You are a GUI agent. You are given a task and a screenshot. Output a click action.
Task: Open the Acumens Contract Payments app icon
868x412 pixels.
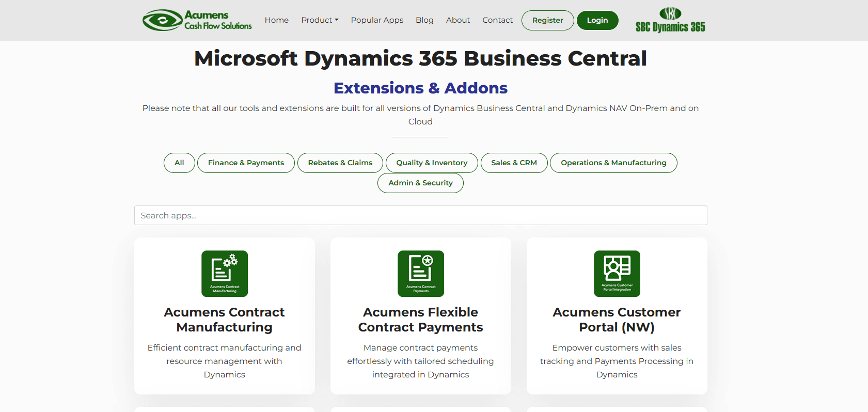point(421,274)
